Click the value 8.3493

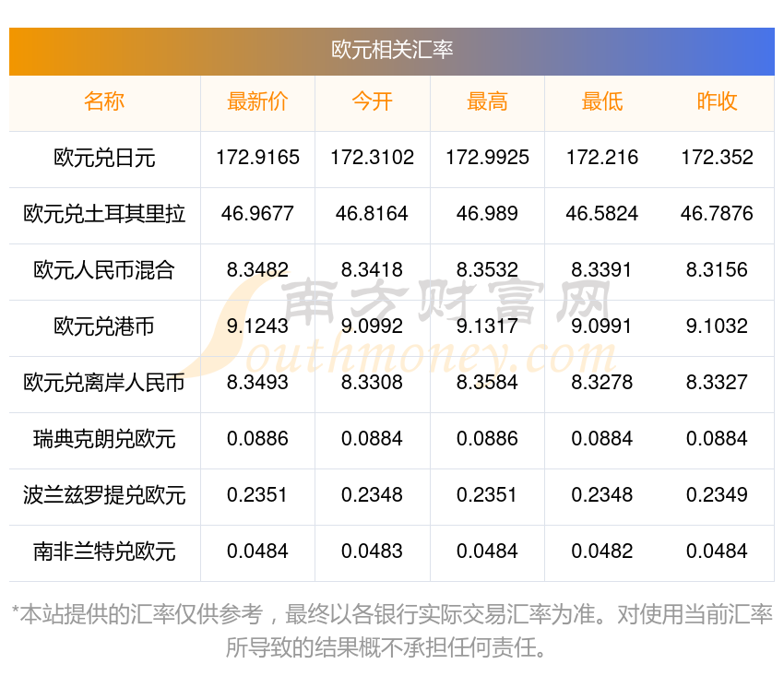tap(257, 383)
